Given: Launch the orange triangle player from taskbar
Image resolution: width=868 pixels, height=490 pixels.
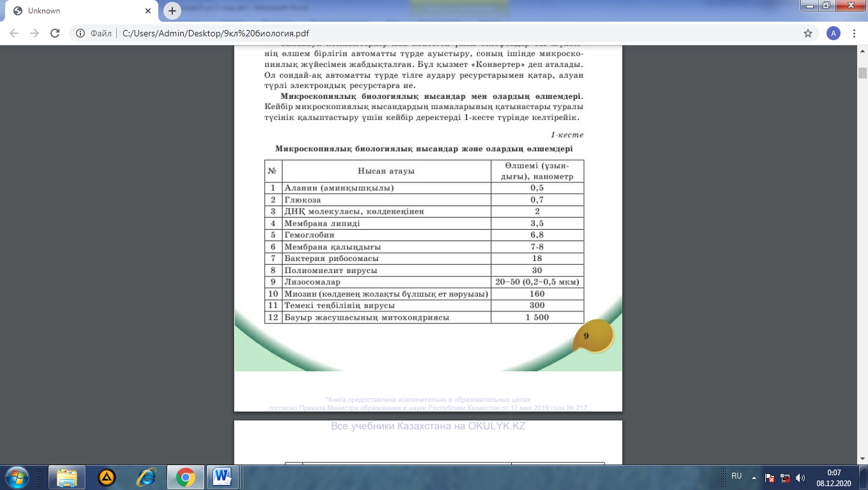Looking at the screenshot, I should coord(107,477).
